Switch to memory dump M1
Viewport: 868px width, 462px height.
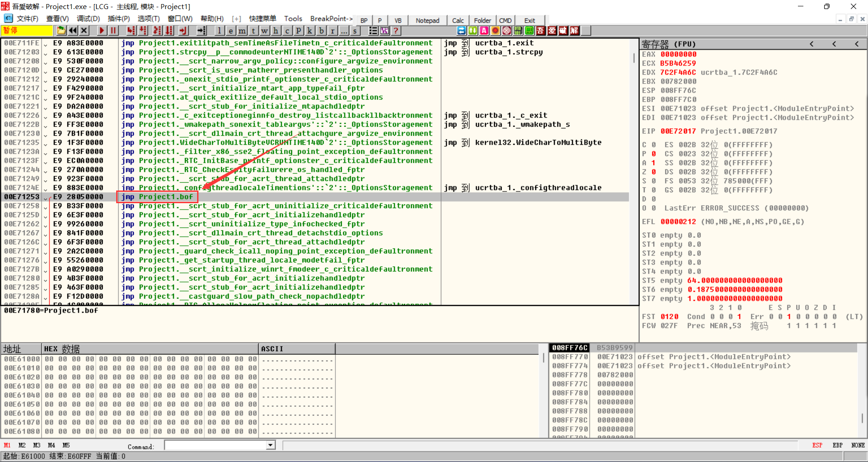(7, 445)
